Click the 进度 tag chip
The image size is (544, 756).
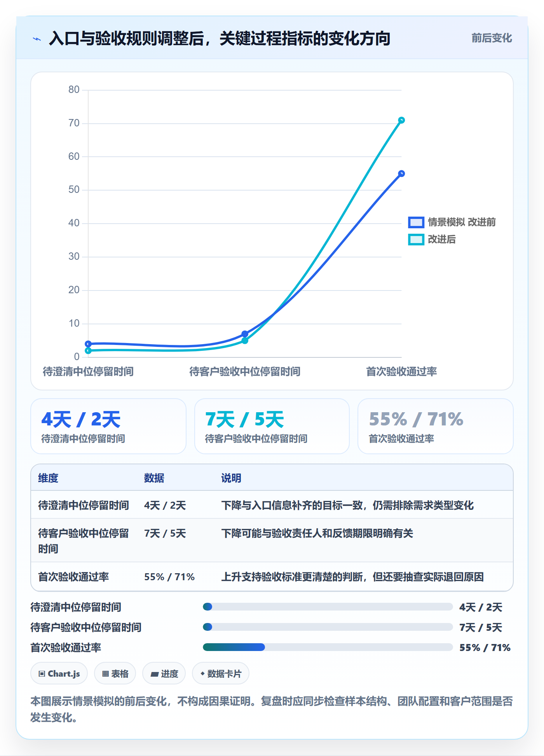[164, 674]
